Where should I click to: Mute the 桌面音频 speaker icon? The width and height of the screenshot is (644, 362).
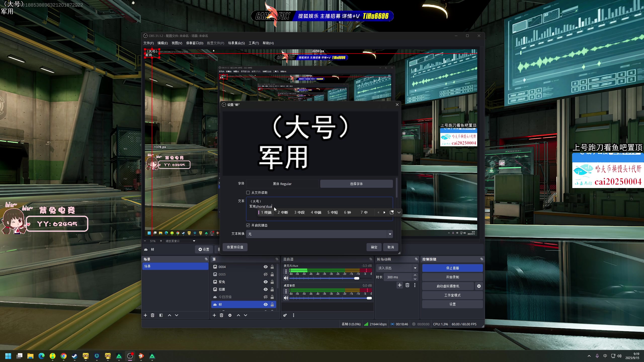tap(286, 298)
